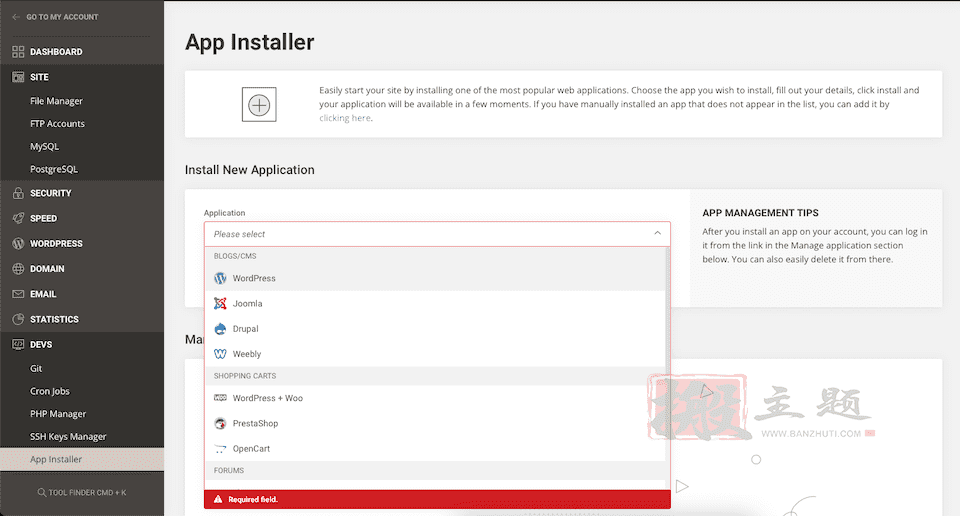Click the Statistics pie chart icon
960x516 pixels.
click(x=18, y=319)
